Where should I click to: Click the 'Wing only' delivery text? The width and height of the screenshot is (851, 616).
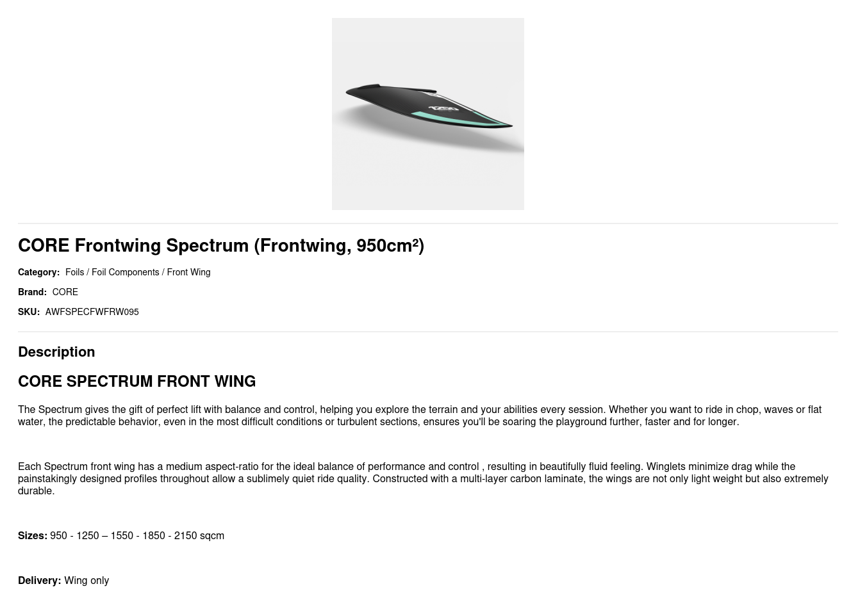tap(87, 581)
